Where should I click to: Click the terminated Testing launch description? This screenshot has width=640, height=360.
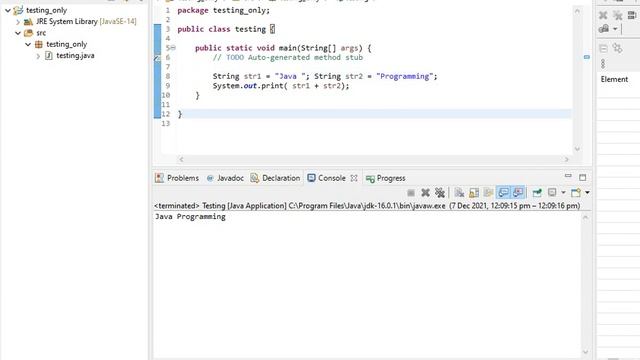[367, 206]
